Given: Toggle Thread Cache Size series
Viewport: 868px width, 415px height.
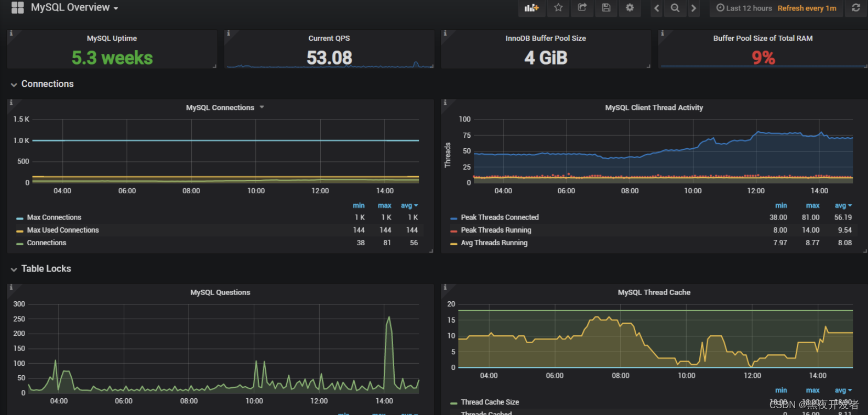Looking at the screenshot, I should tap(490, 402).
